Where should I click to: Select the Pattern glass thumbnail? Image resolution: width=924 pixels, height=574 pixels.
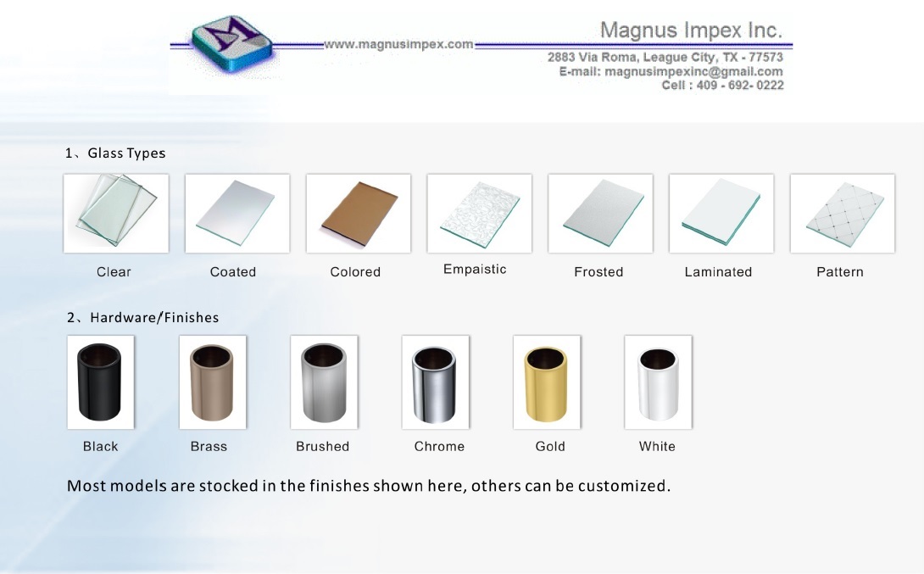pyautogui.click(x=843, y=214)
